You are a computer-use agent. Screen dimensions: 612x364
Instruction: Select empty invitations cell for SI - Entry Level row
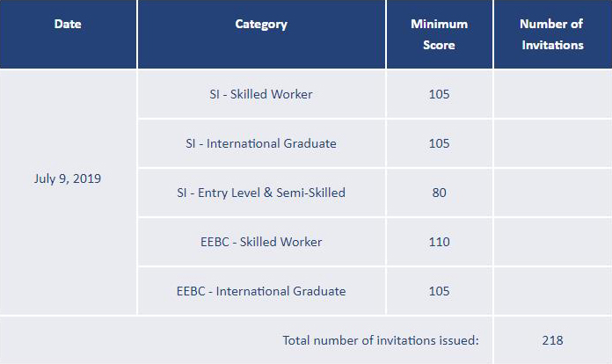pos(552,193)
